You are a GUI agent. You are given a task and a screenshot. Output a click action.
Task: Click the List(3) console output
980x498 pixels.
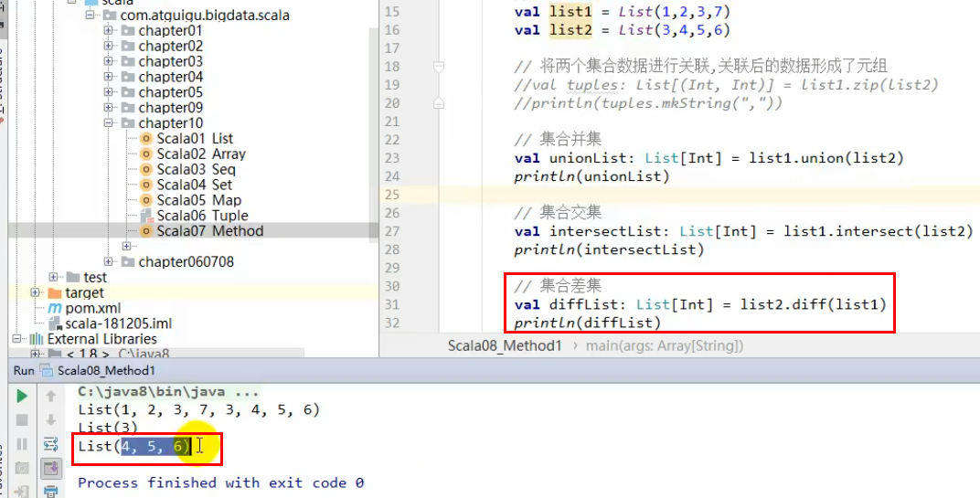coord(108,428)
